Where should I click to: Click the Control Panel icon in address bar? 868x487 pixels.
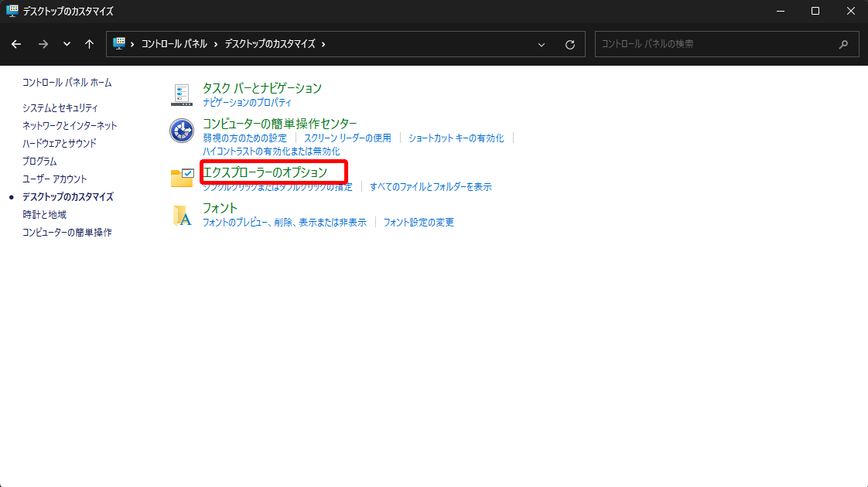point(119,44)
